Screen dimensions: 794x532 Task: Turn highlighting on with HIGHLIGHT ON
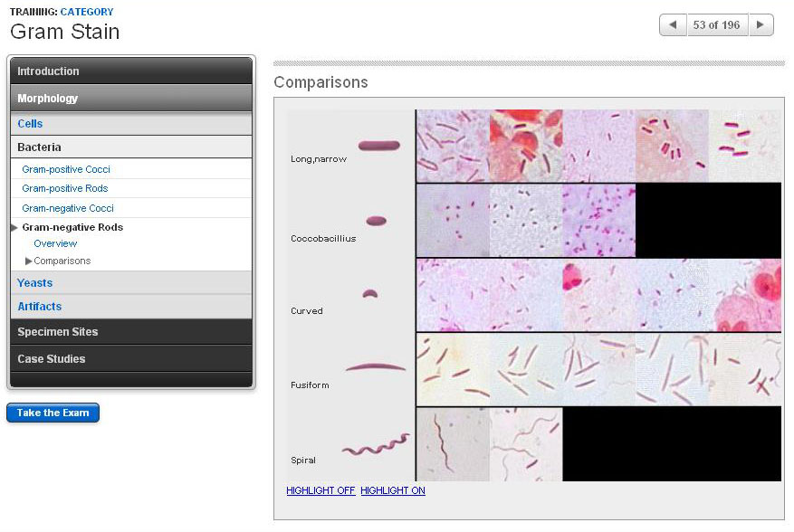(392, 490)
